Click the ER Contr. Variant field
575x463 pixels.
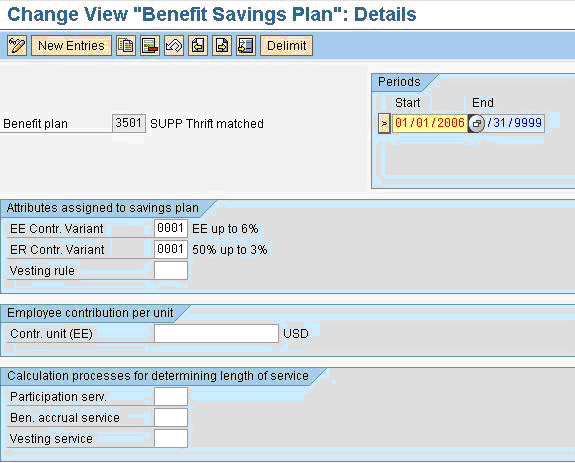pos(171,250)
